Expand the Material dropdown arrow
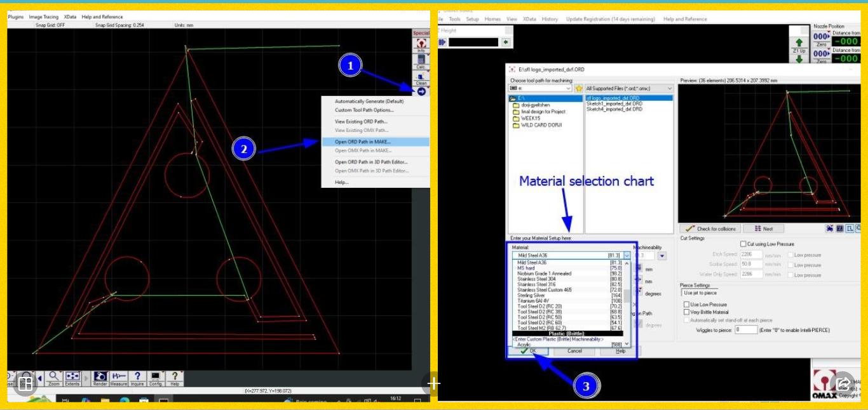 point(627,255)
